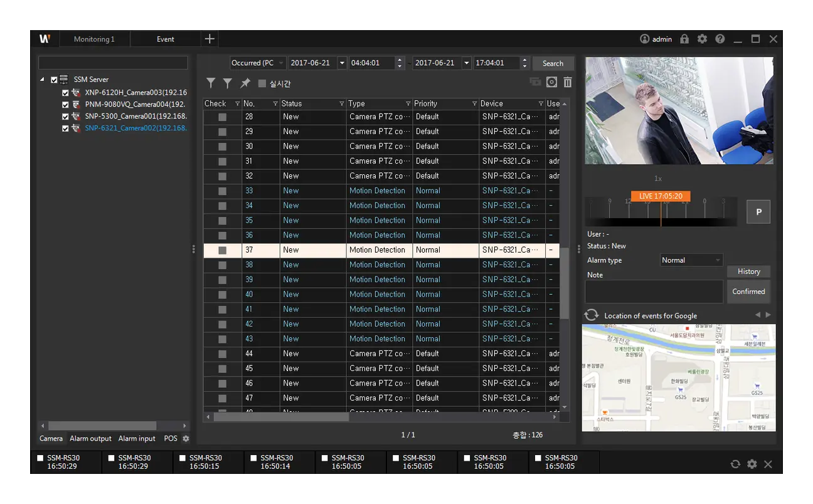Refresh the Google event location map

click(591, 315)
